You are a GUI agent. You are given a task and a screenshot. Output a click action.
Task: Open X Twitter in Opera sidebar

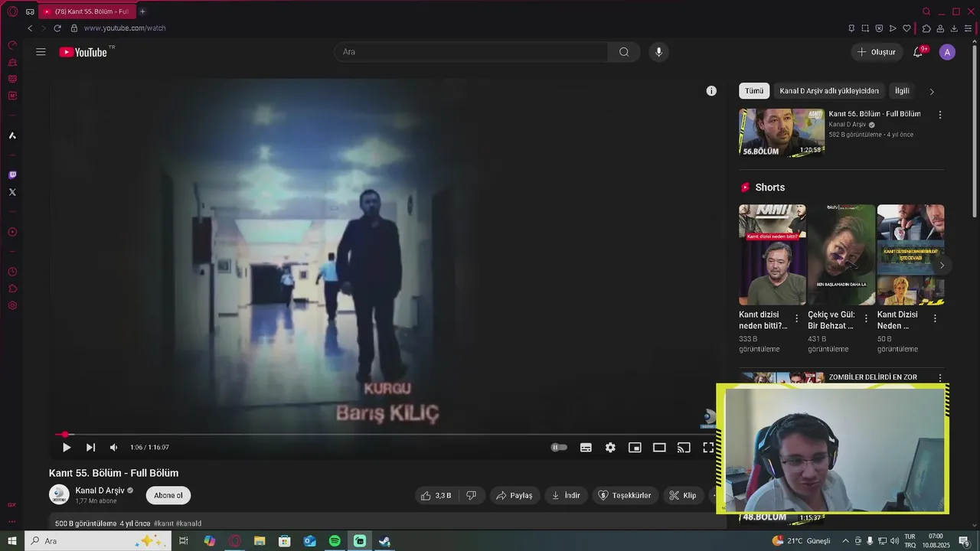[x=12, y=192]
